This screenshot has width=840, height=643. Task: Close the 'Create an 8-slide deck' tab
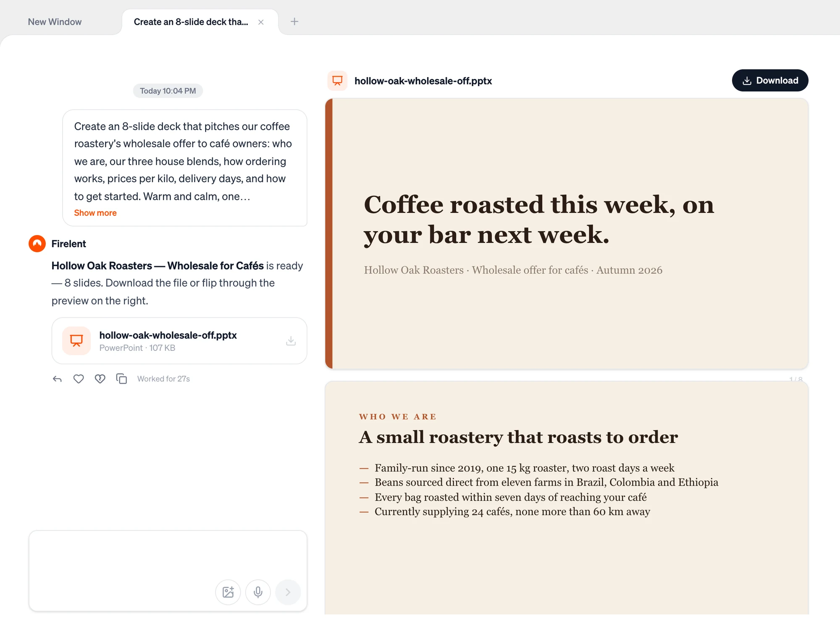[x=261, y=22]
